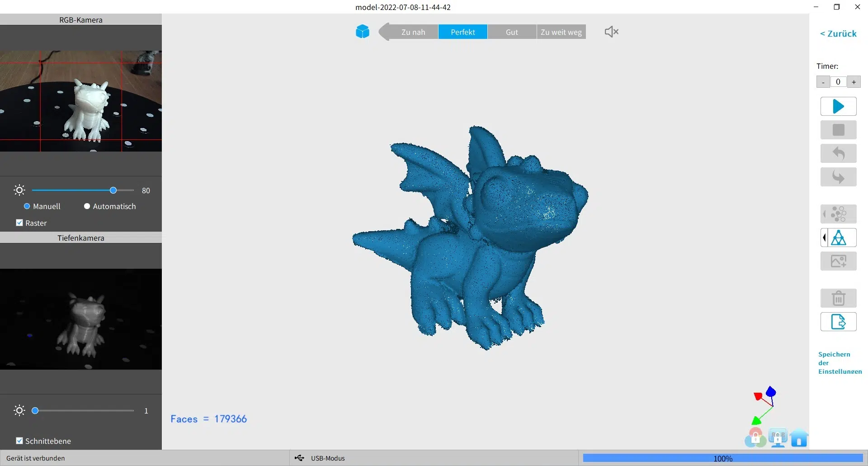
Task: Click the XYZ axis orientation gizmo
Action: (x=764, y=405)
